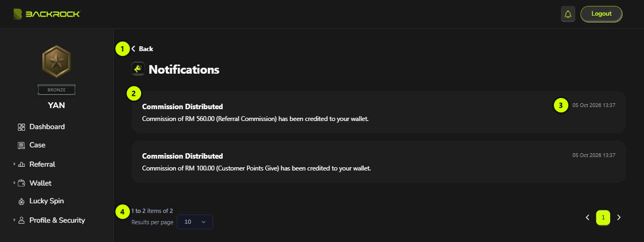This screenshot has width=644, height=242.
Task: Click the Wallet icon in sidebar
Action: point(21,183)
